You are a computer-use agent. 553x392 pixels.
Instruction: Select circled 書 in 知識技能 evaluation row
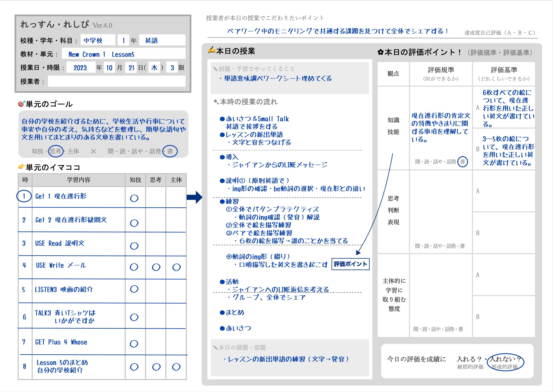click(462, 162)
